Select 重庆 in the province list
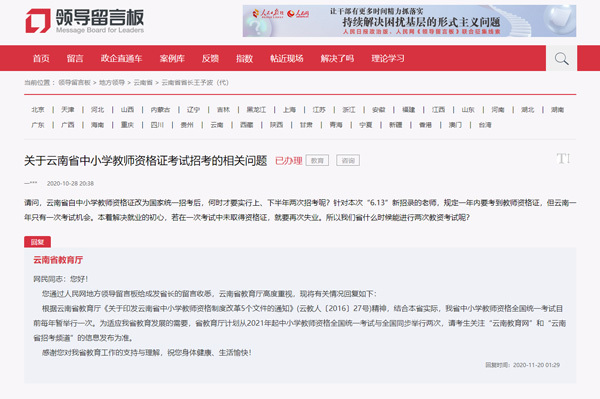Image resolution: width=600 pixels, height=399 pixels. click(x=127, y=125)
